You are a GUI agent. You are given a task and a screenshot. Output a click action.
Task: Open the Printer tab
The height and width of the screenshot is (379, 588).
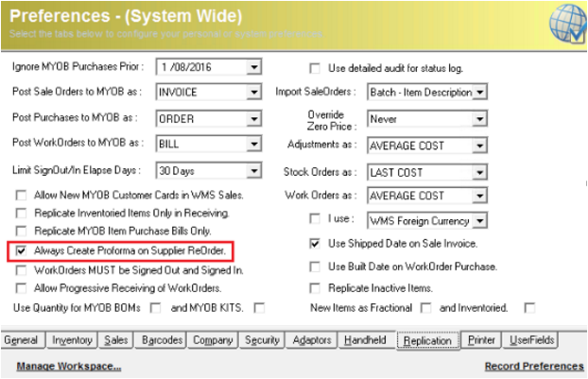481,340
